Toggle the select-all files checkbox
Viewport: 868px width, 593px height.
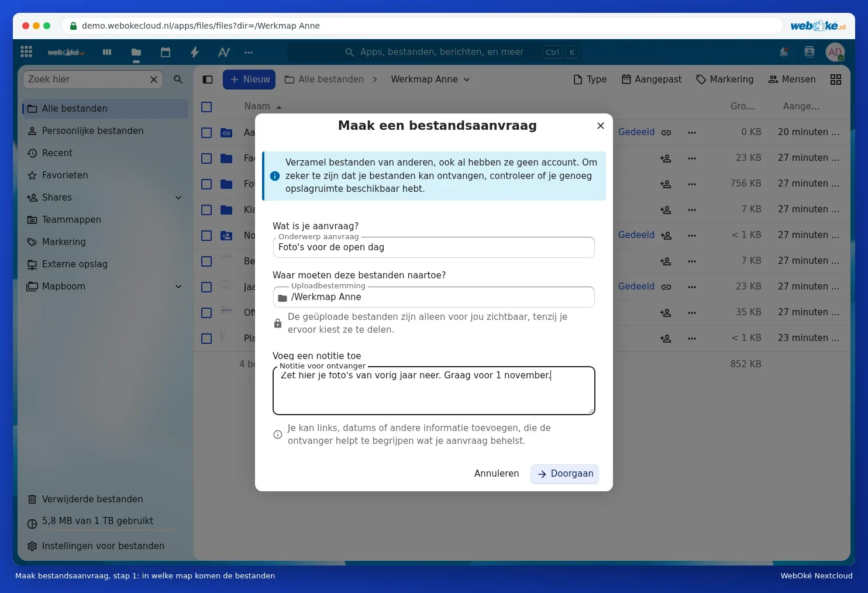[206, 107]
